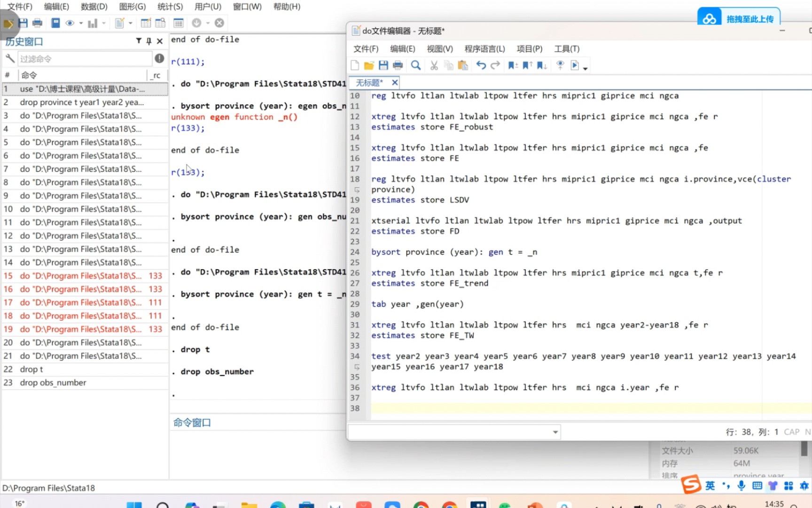
Task: Toggle bookmark with the bookmark plus-minus icon
Action: (513, 65)
